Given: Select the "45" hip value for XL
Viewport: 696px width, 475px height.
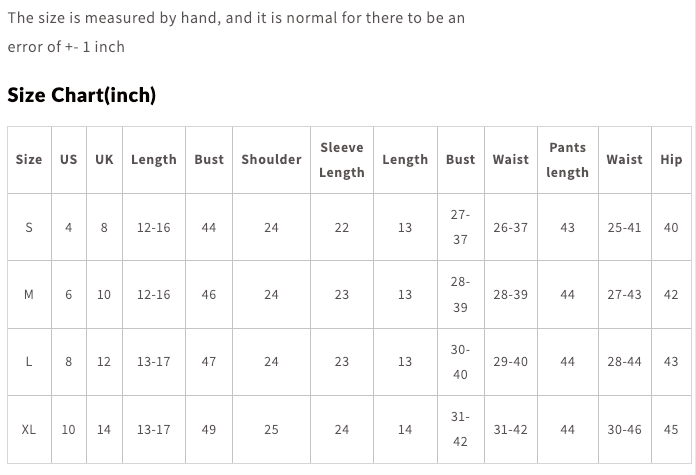Looking at the screenshot, I should (x=671, y=429).
